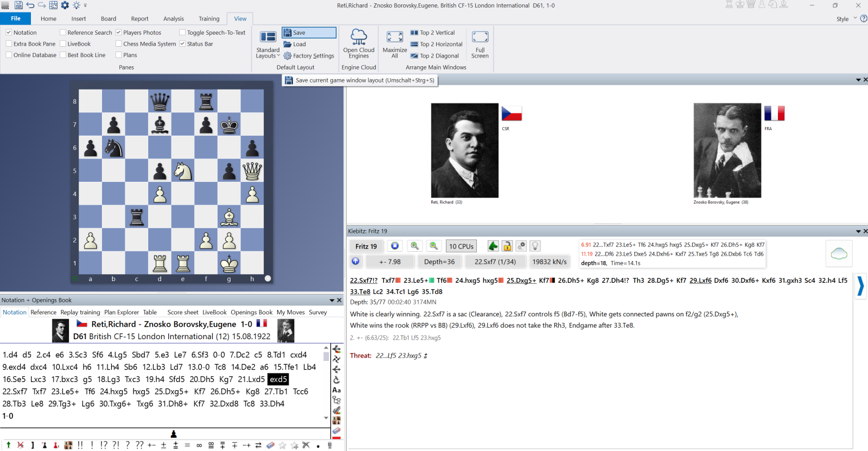Click the light bulb icon in engine toolbar
The image size is (868, 451).
coord(535,246)
